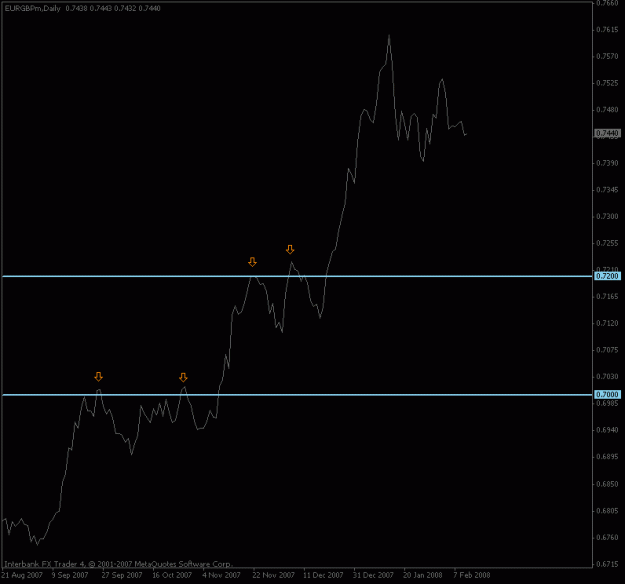Select the highest orange down-arrow marker
625x584 pixels.
pos(290,250)
